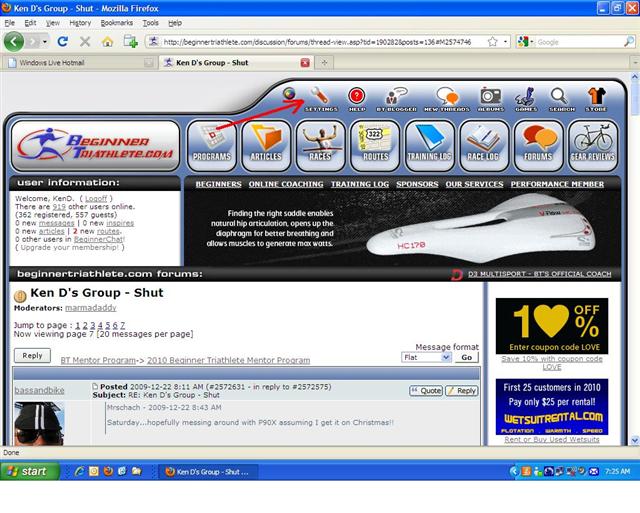Open the History menu

pyautogui.click(x=80, y=23)
